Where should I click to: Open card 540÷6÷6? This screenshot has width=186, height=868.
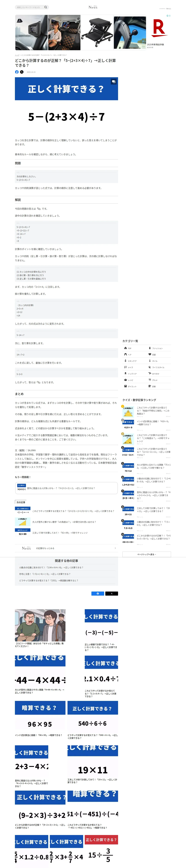coord(93,720)
